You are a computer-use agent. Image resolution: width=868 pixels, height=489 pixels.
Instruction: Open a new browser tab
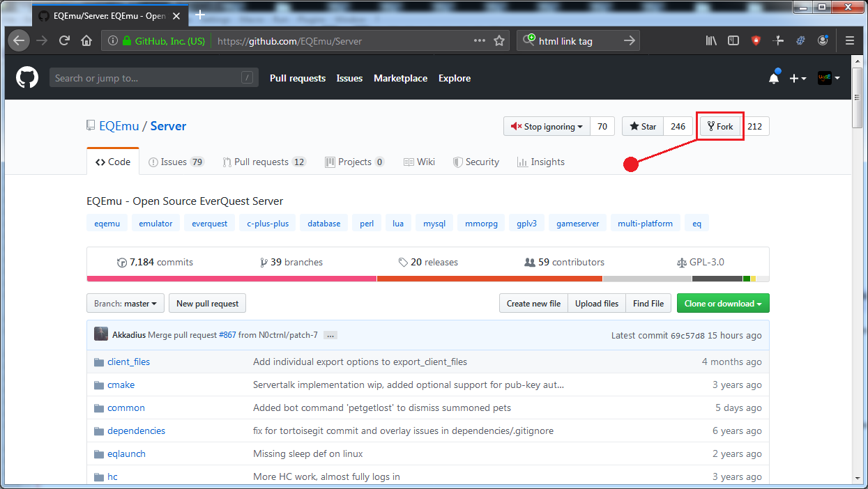(200, 15)
